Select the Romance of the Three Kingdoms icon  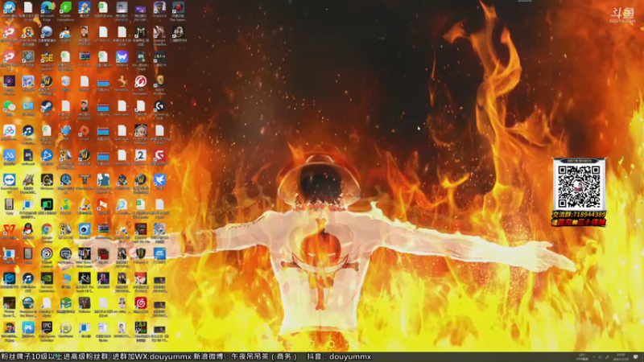tap(28, 303)
